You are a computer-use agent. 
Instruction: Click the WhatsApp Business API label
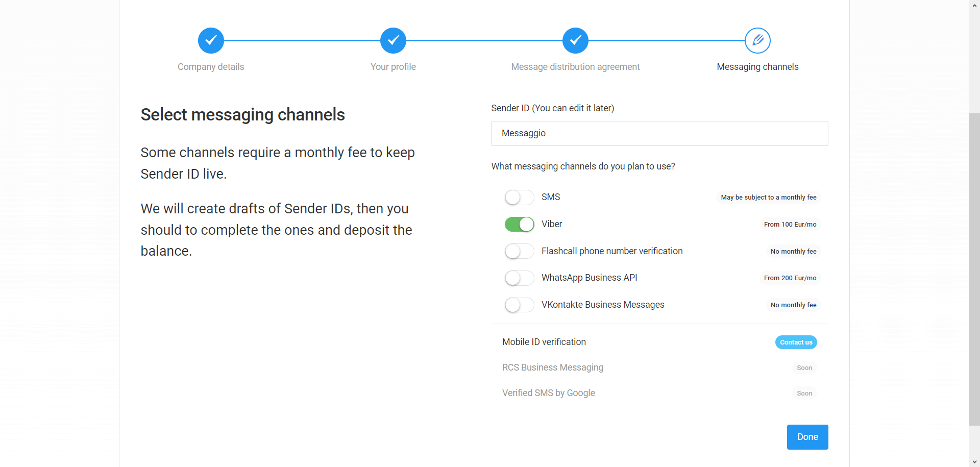pyautogui.click(x=590, y=278)
